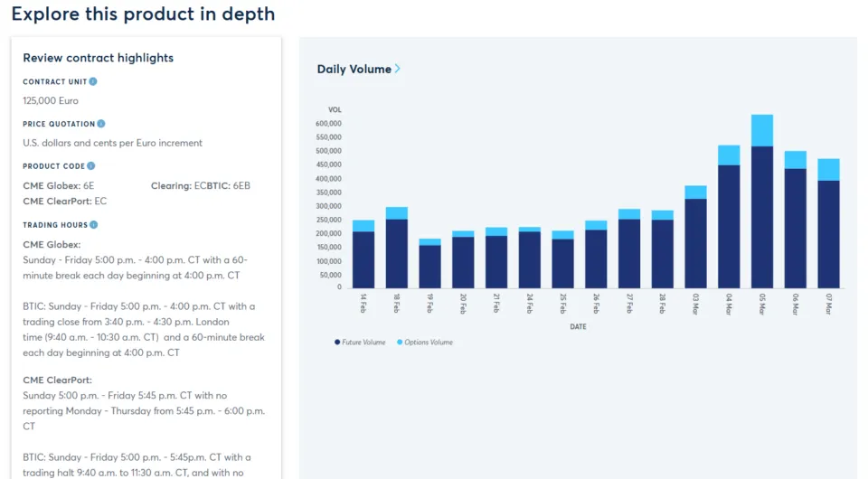Click the 26 Feb futures volume bar
The image size is (868, 479).
coord(596,258)
